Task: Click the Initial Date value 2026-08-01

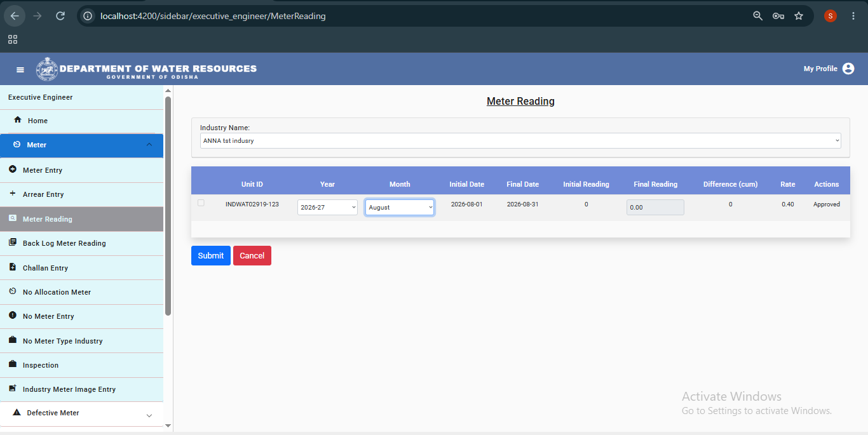Action: click(467, 204)
